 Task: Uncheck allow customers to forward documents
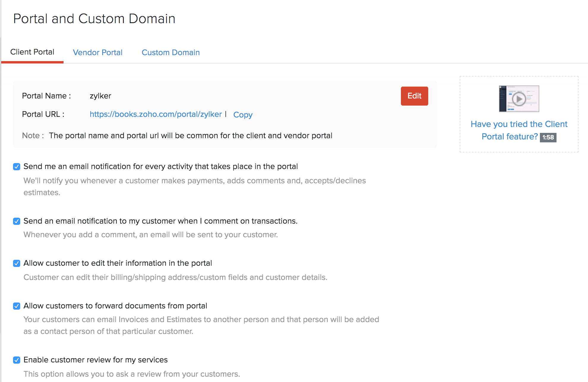tap(17, 306)
